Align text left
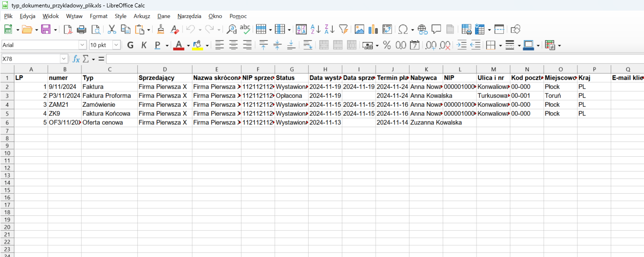 220,45
